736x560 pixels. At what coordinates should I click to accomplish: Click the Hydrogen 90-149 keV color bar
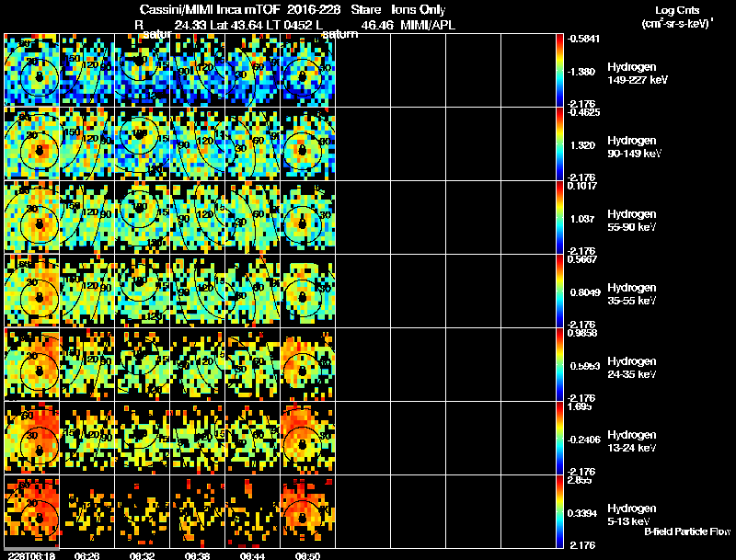click(x=559, y=144)
